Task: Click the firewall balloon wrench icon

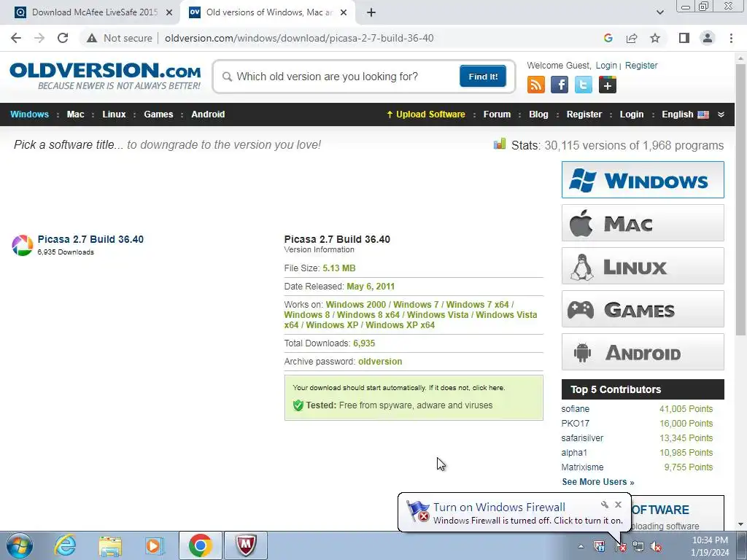Action: [x=604, y=505]
